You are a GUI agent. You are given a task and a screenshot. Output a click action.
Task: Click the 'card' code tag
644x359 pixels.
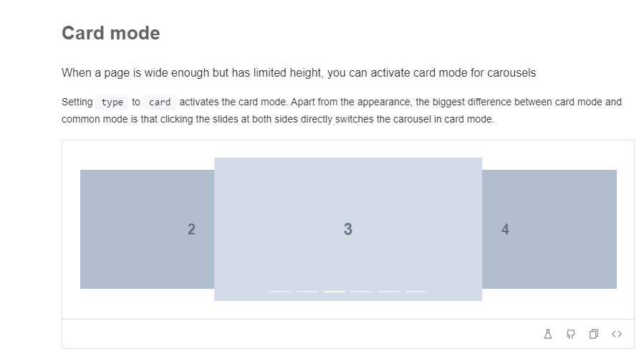click(160, 102)
